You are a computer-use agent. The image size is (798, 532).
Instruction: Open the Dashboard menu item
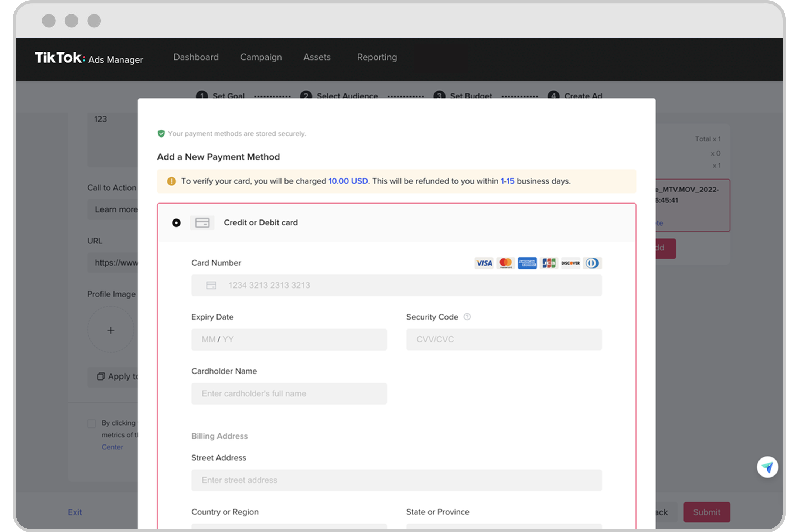pos(196,57)
